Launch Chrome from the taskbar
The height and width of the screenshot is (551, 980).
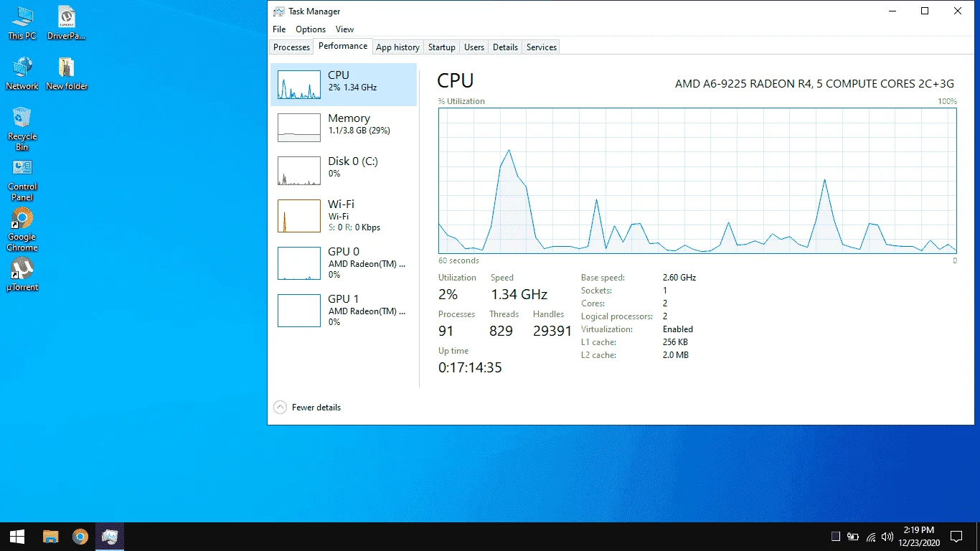pos(80,537)
